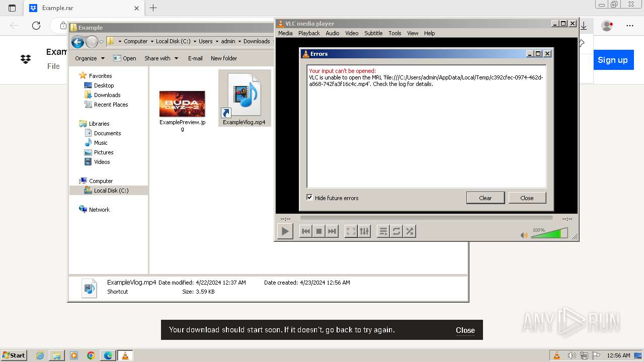Click Computer in address breadcrumb

coord(136,41)
